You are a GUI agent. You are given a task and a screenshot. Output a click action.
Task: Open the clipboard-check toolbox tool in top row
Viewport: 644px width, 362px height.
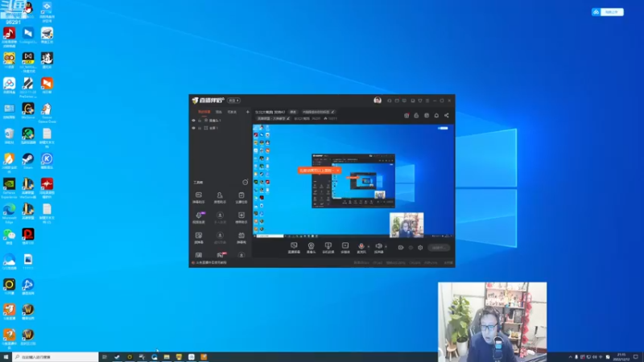pos(241,197)
